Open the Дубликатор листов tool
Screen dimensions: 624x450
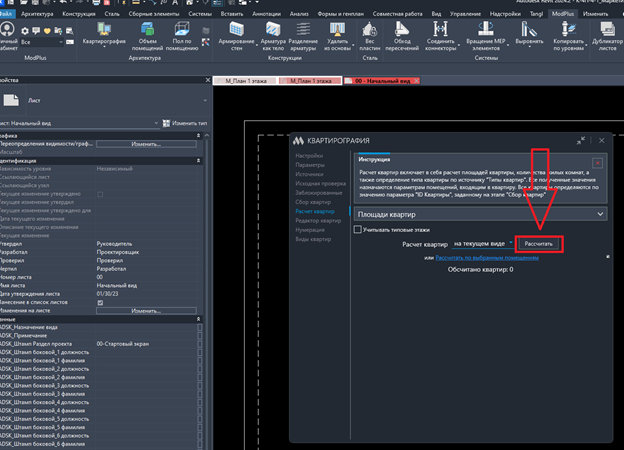(607, 37)
